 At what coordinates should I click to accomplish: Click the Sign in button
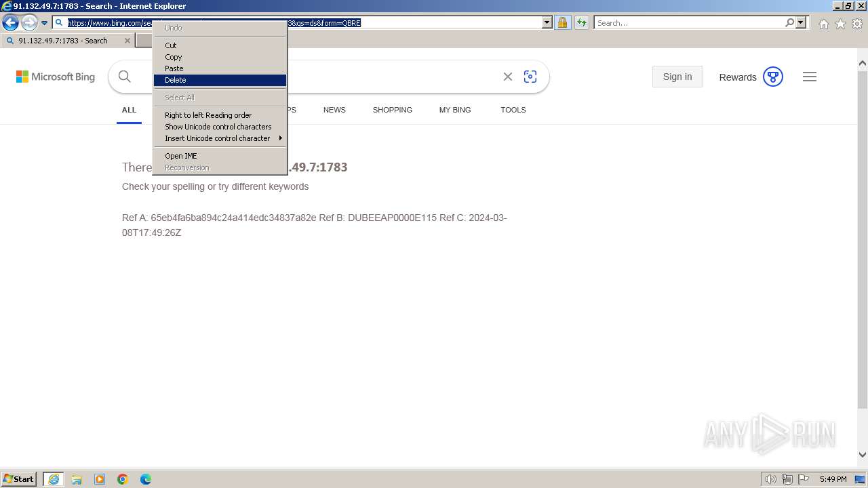677,77
